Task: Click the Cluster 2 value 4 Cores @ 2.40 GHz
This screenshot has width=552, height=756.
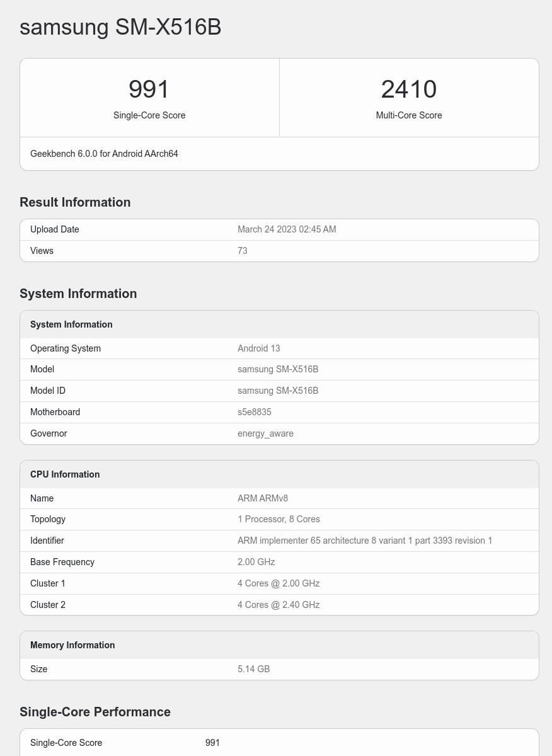Action: point(279,605)
